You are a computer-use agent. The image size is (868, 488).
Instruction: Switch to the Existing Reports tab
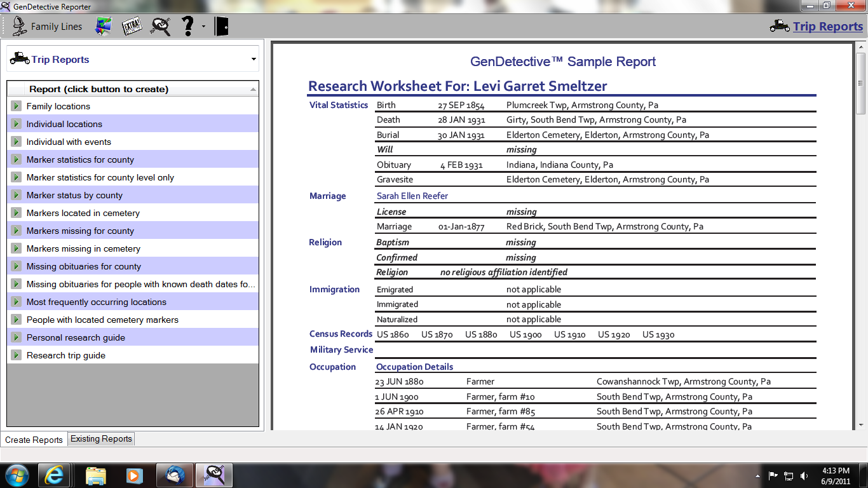(x=101, y=438)
